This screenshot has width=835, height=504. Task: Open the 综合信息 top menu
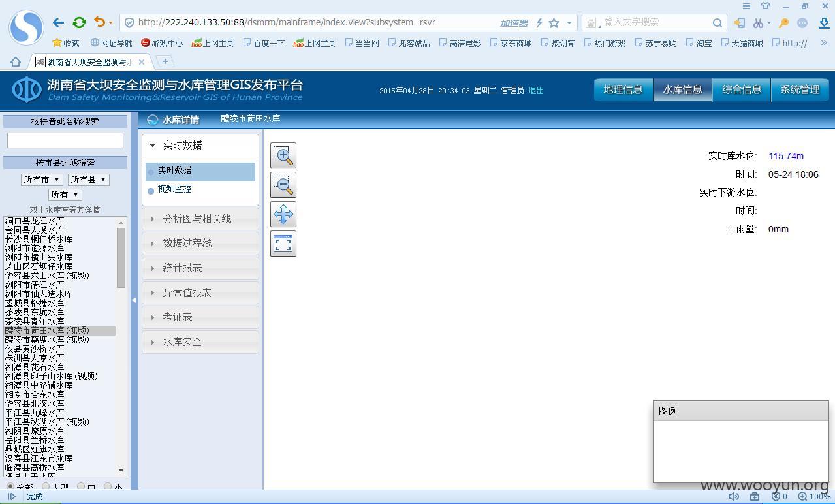pyautogui.click(x=742, y=90)
